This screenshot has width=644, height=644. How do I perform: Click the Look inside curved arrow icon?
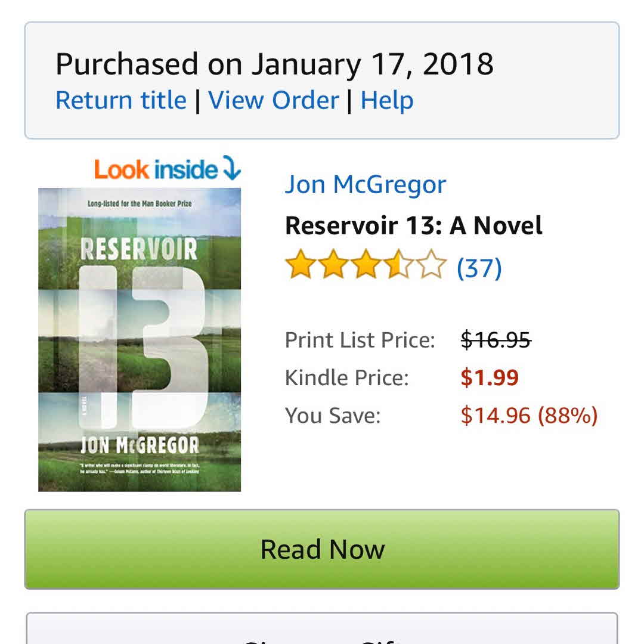231,169
